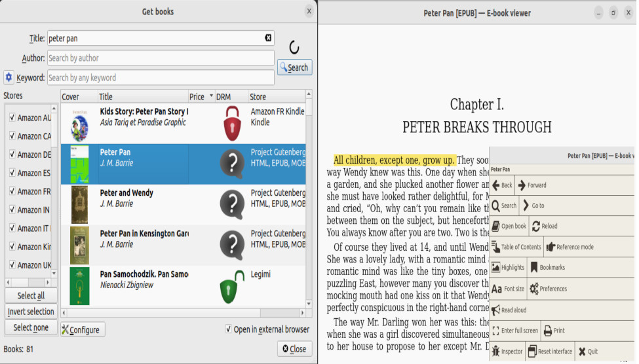639x364 pixels.
Task: Click the Price column sort arrow
Action: click(211, 96)
